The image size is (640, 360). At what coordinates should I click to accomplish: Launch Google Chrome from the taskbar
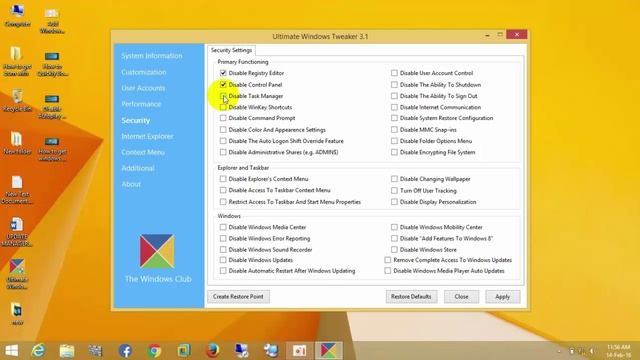tap(154, 351)
